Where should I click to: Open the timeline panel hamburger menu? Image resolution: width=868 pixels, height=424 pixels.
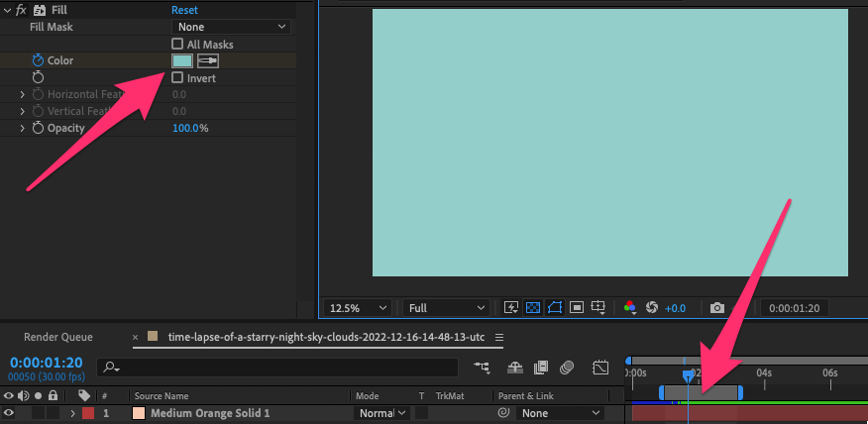(498, 337)
